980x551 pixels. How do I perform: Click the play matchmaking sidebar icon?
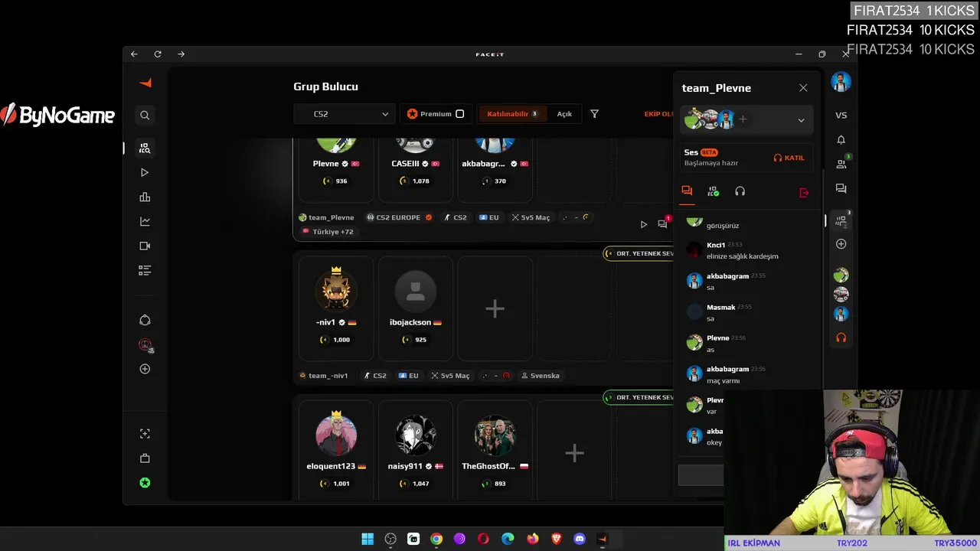(145, 173)
